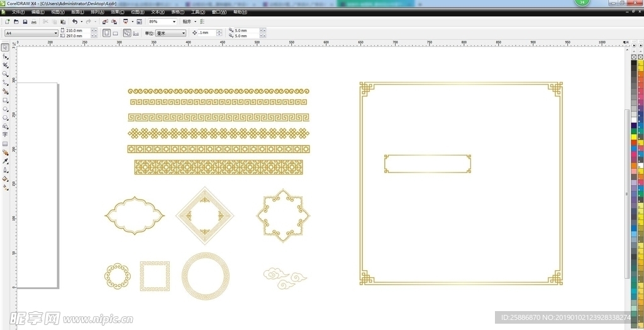Screen dimensions: 644x330
Task: Click the Import icon
Action: (105, 21)
